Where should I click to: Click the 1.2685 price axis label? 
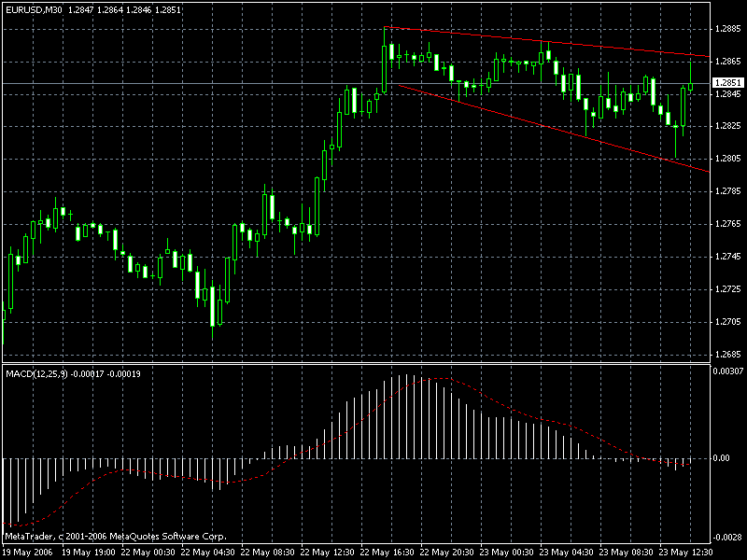pos(728,355)
